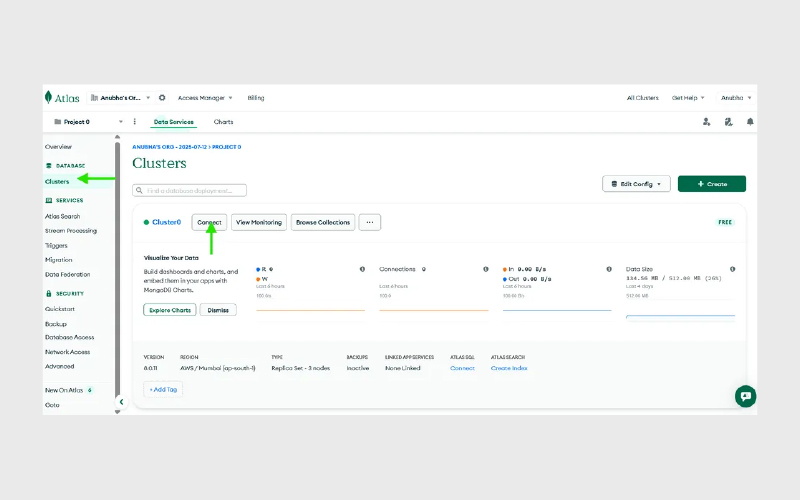The width and height of the screenshot is (800, 500).
Task: Open Anubha's Org organization dropdown
Action: [120, 97]
